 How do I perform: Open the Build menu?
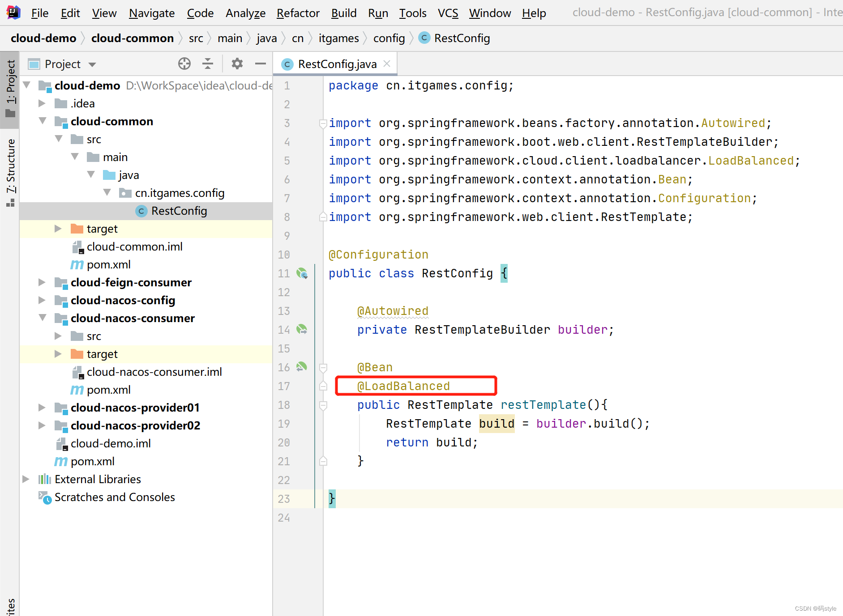pos(344,13)
